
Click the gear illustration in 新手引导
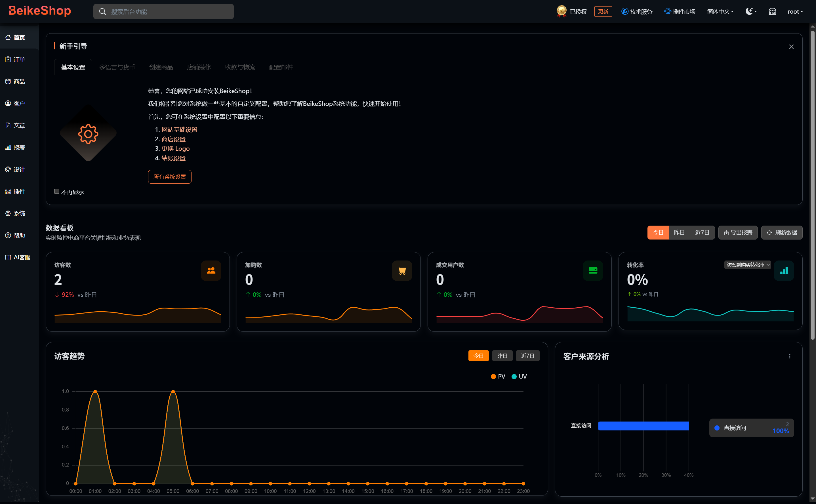click(88, 134)
